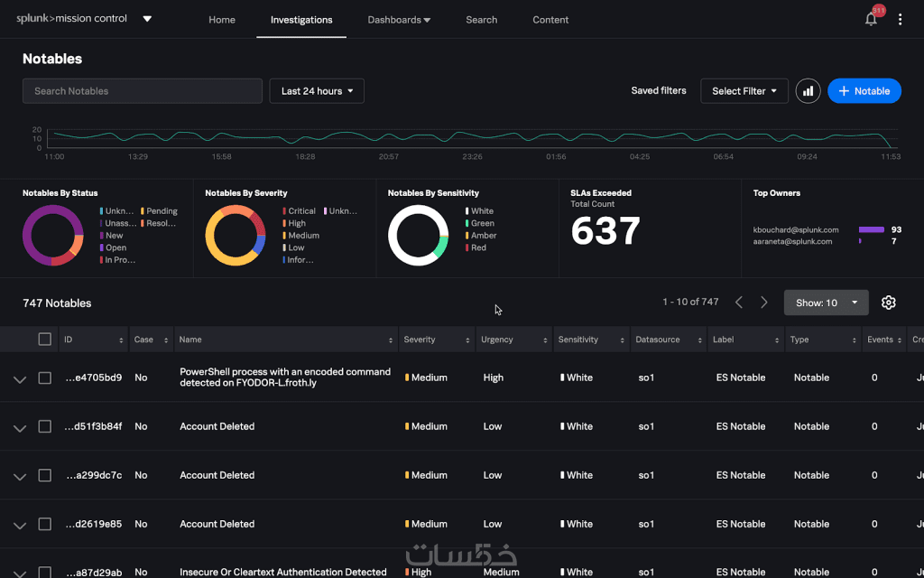Viewport: 924px width, 578px height.
Task: Tick checkbox for notable d51f3b84f
Action: click(45, 426)
